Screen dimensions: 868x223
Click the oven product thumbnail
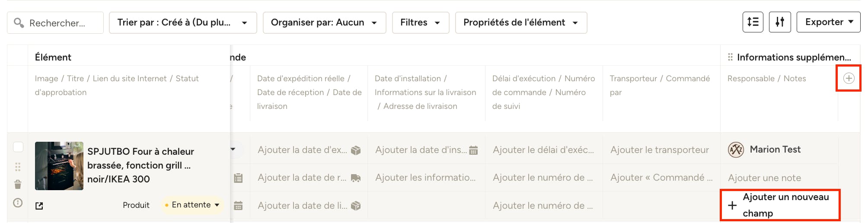coord(59,166)
